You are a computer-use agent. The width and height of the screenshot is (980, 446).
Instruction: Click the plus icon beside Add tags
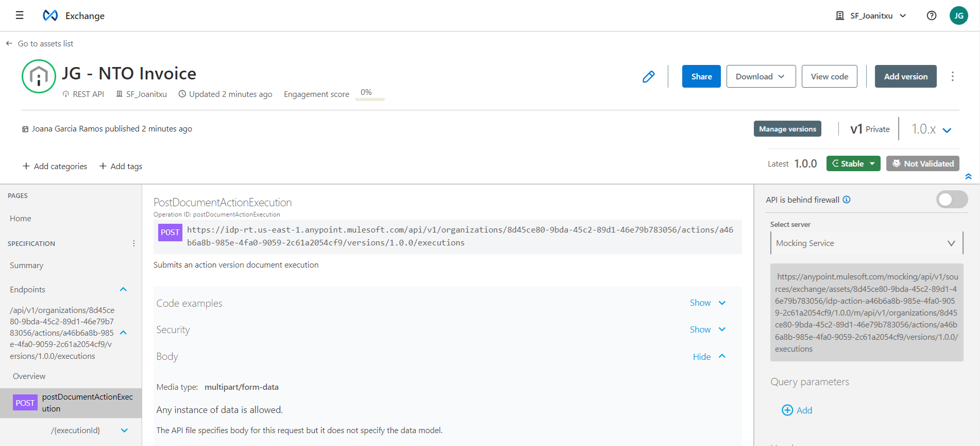click(103, 166)
